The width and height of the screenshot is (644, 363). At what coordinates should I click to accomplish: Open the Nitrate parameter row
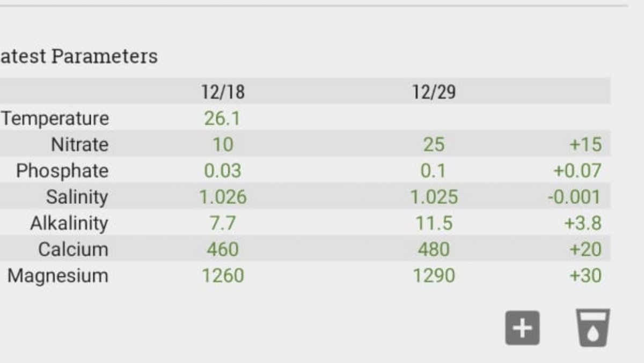point(305,144)
